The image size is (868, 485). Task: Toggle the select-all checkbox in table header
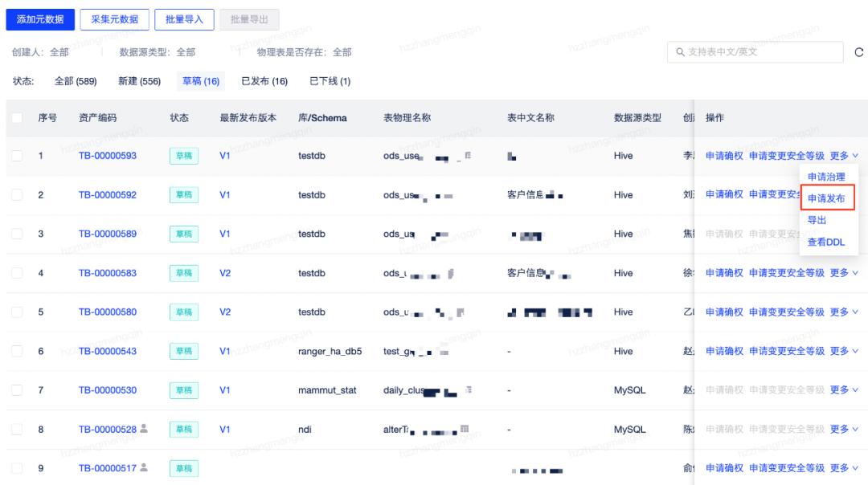[17, 118]
